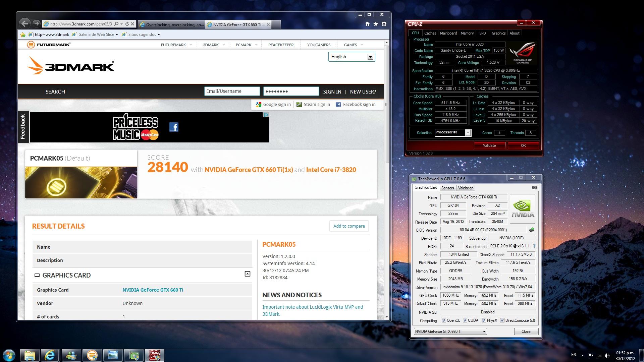Click the page vertical scrollbar thumb
This screenshot has width=644, height=362.
[x=386, y=105]
